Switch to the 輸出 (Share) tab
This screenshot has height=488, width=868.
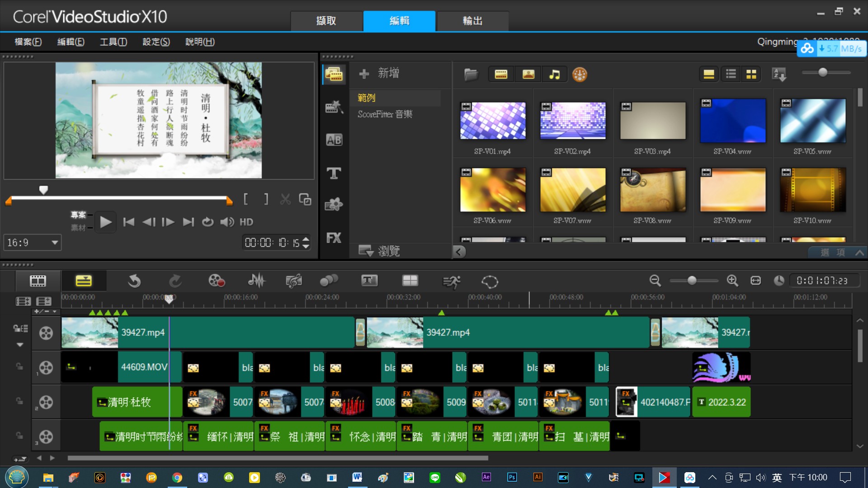[472, 21]
